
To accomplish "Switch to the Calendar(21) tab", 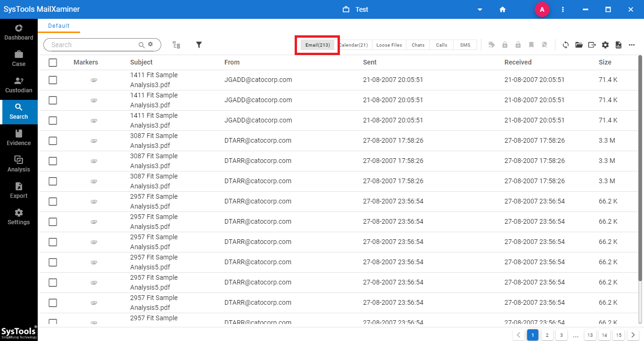I will point(354,45).
